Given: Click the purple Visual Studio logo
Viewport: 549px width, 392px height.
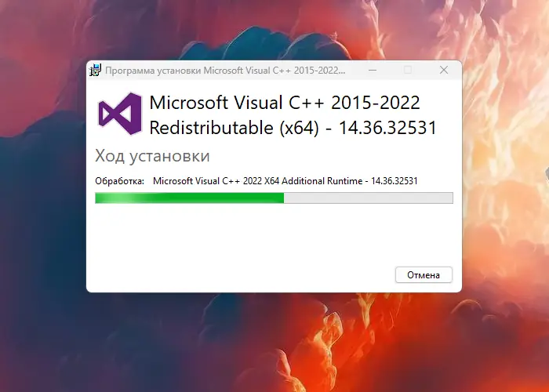Looking at the screenshot, I should [x=120, y=114].
